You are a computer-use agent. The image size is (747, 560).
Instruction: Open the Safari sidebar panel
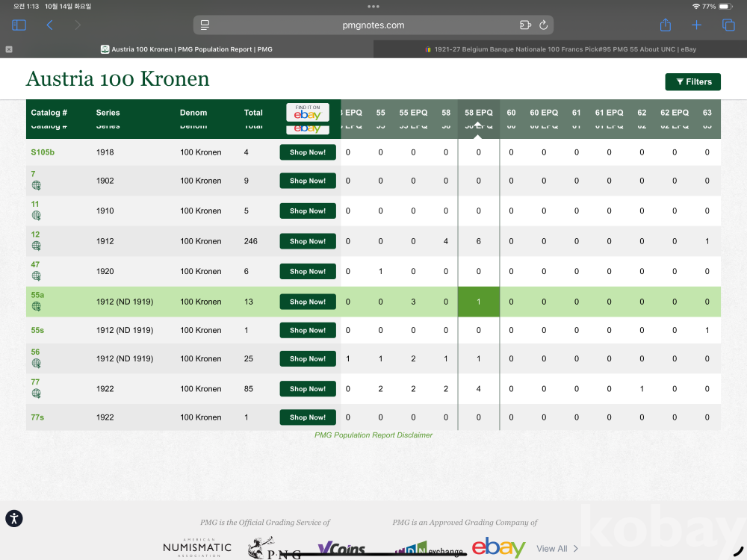click(x=19, y=25)
